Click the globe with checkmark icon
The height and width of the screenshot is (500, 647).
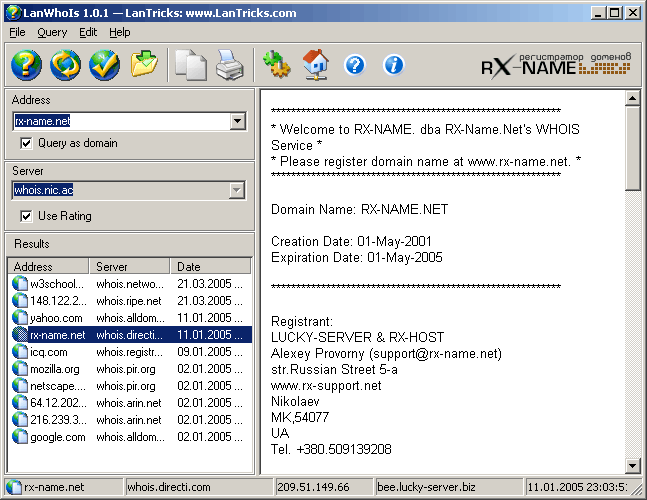tap(104, 65)
